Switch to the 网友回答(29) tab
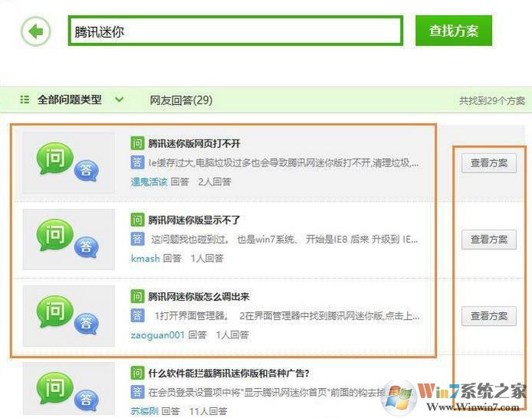The width and height of the screenshot is (532, 418). click(x=181, y=100)
